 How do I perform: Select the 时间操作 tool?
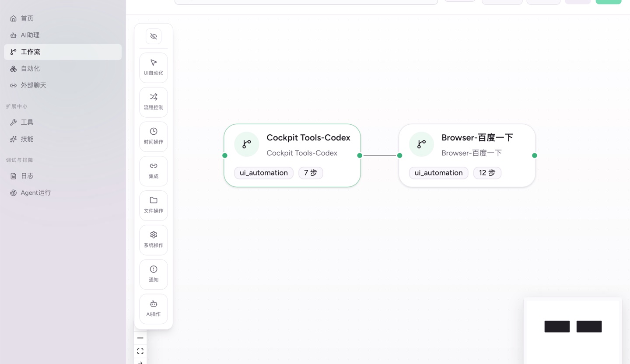pyautogui.click(x=153, y=136)
